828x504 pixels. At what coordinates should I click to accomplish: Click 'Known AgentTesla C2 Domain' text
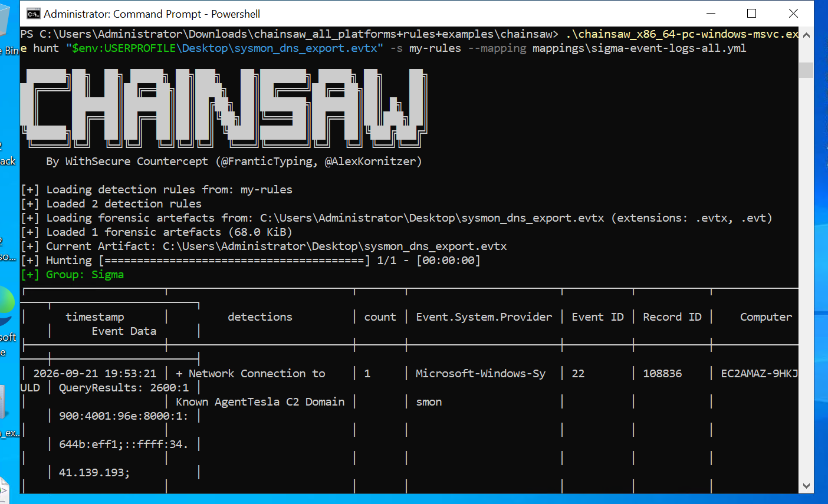tap(260, 401)
